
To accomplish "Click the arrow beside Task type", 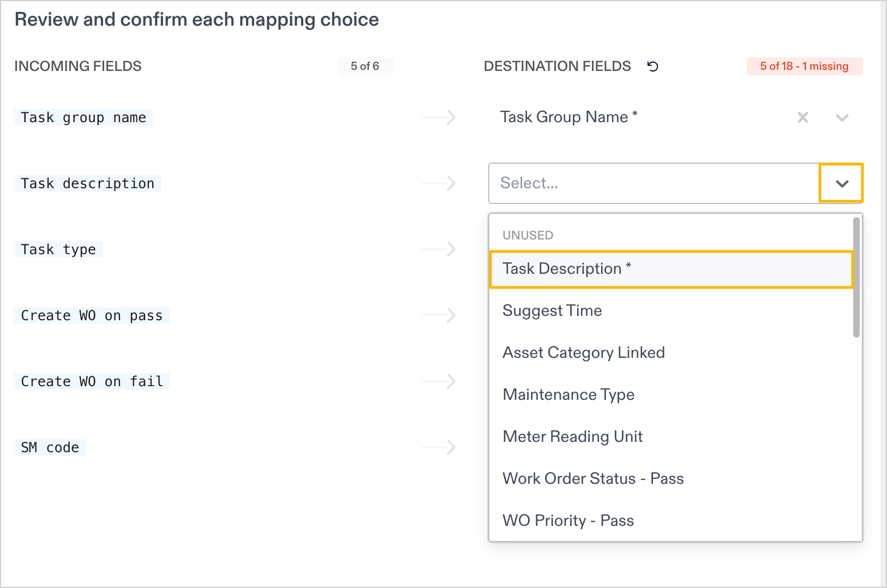I will point(439,249).
